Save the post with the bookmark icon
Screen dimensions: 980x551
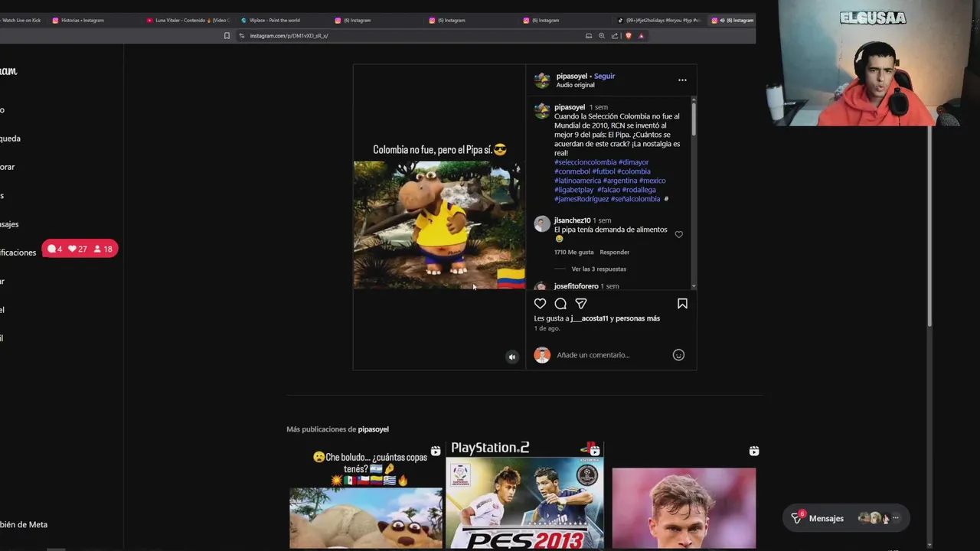click(682, 304)
